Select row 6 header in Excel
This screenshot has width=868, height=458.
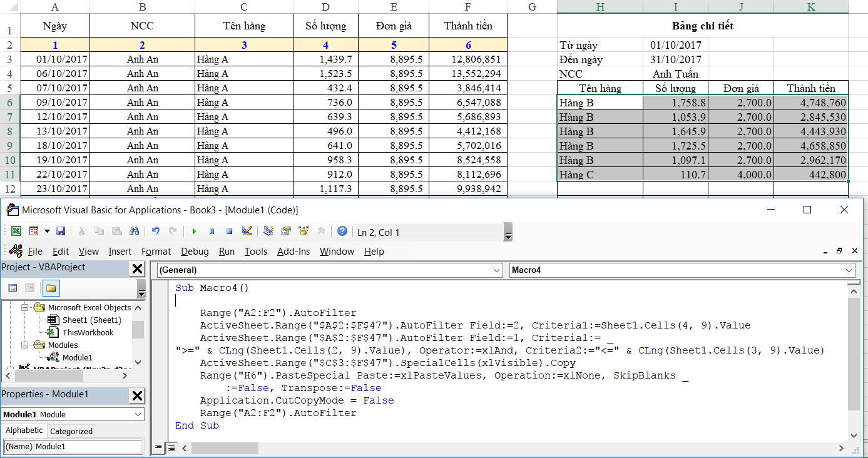pyautogui.click(x=9, y=102)
